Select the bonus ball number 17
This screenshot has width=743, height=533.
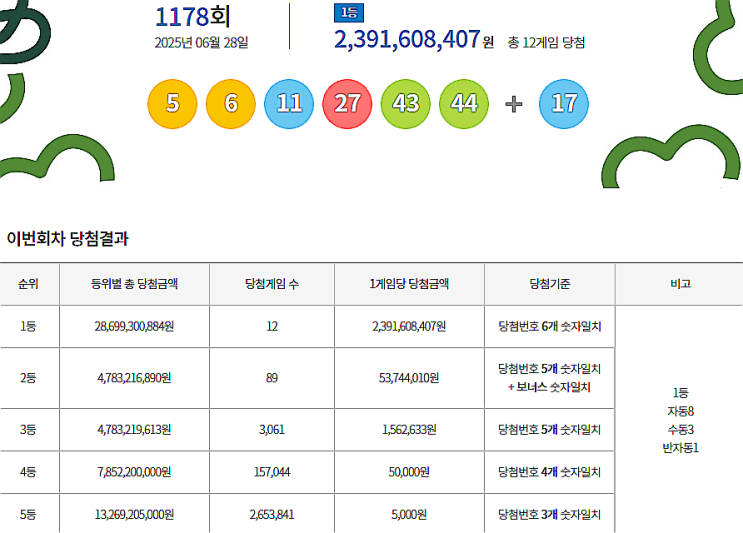point(564,104)
